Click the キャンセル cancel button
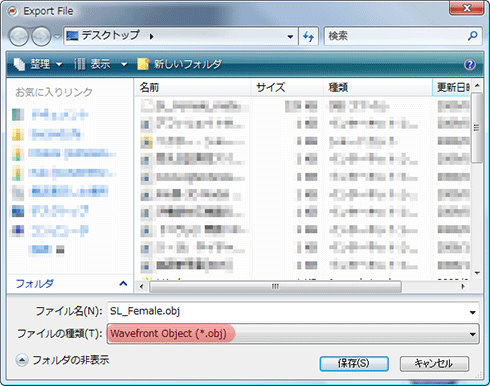The height and width of the screenshot is (386, 490). (434, 363)
